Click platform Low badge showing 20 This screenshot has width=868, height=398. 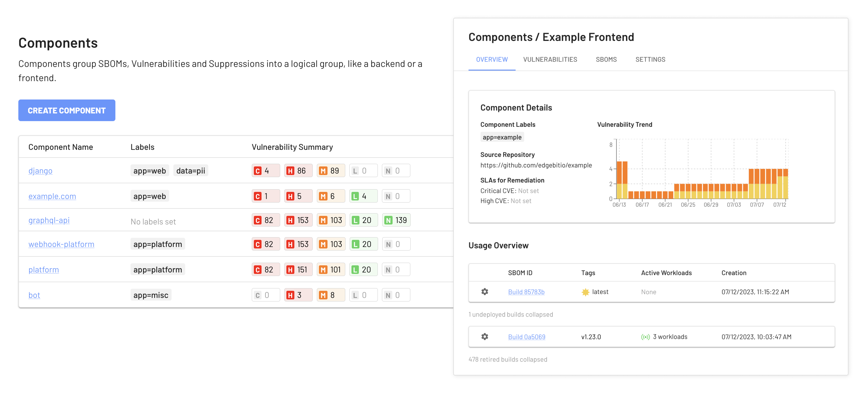363,269
